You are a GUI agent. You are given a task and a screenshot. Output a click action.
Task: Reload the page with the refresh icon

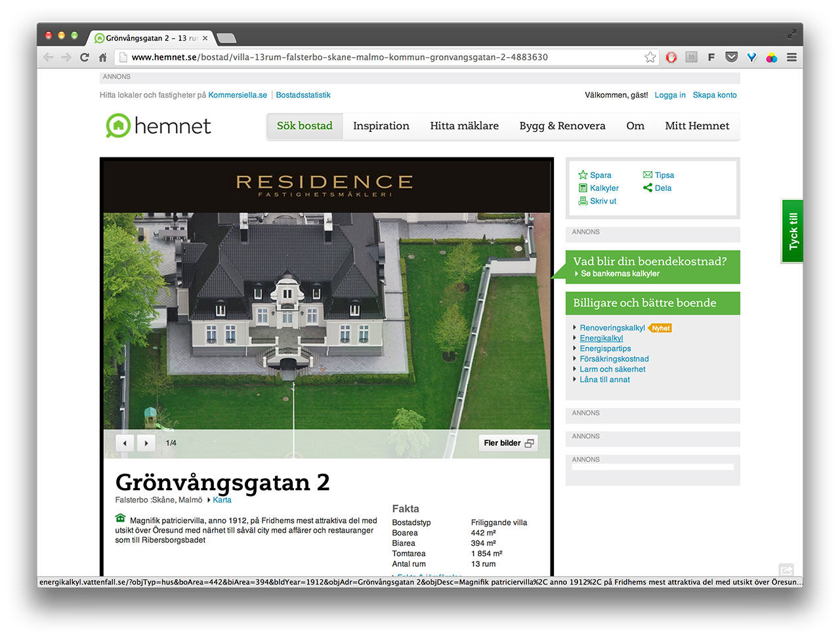tap(85, 57)
